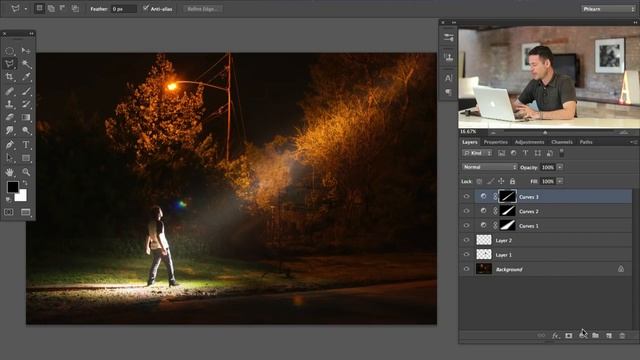Create new fill or adjustment layer
This screenshot has height=360, width=640.
tap(582, 336)
